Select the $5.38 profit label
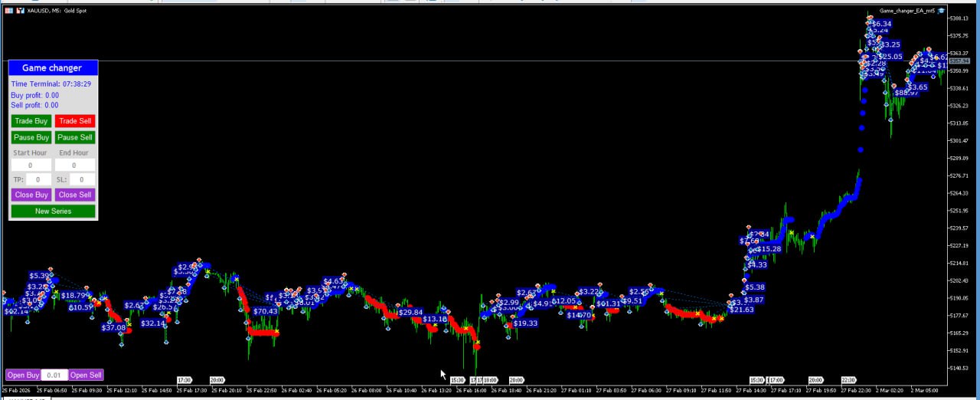Viewport: 980px width, 400px height. tap(755, 288)
